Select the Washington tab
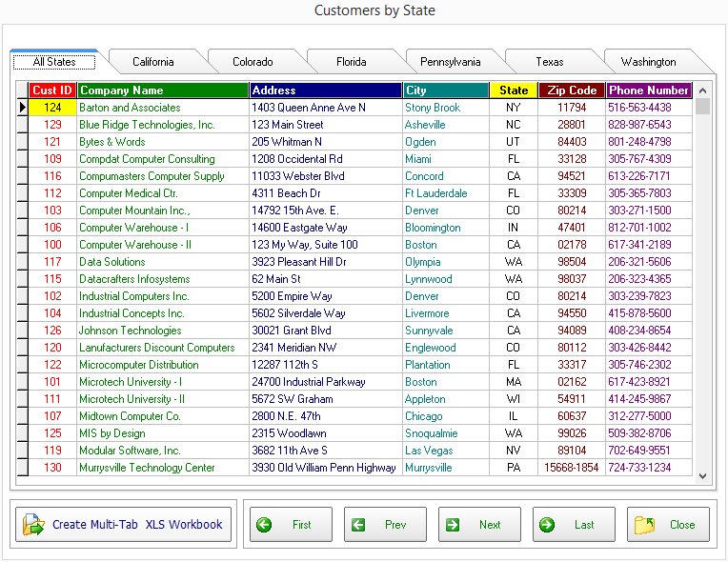 pyautogui.click(x=648, y=62)
